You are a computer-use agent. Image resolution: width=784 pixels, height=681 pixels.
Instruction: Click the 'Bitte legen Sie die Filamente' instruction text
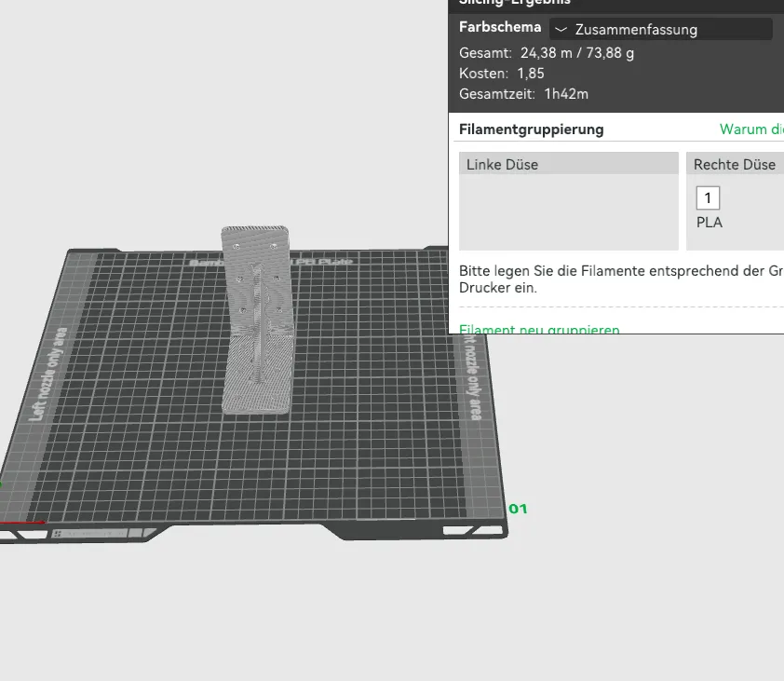621,279
